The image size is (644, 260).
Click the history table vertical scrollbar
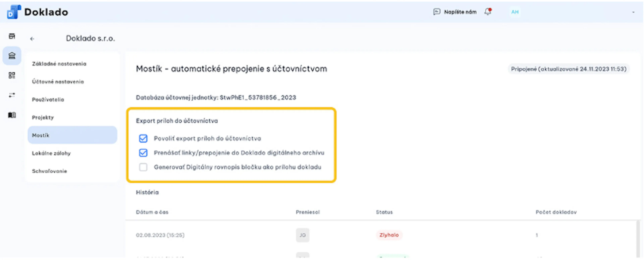638,239
